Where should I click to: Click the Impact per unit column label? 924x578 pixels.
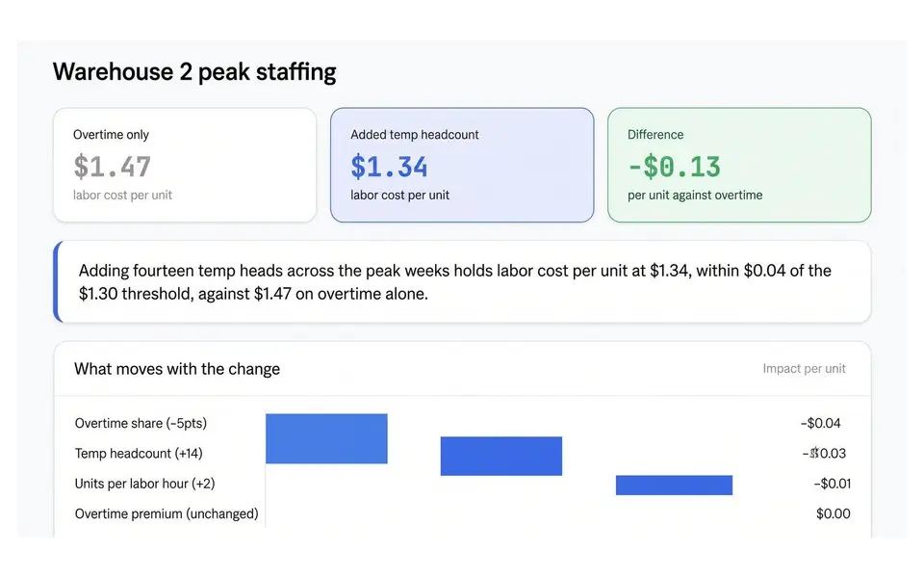click(x=804, y=369)
